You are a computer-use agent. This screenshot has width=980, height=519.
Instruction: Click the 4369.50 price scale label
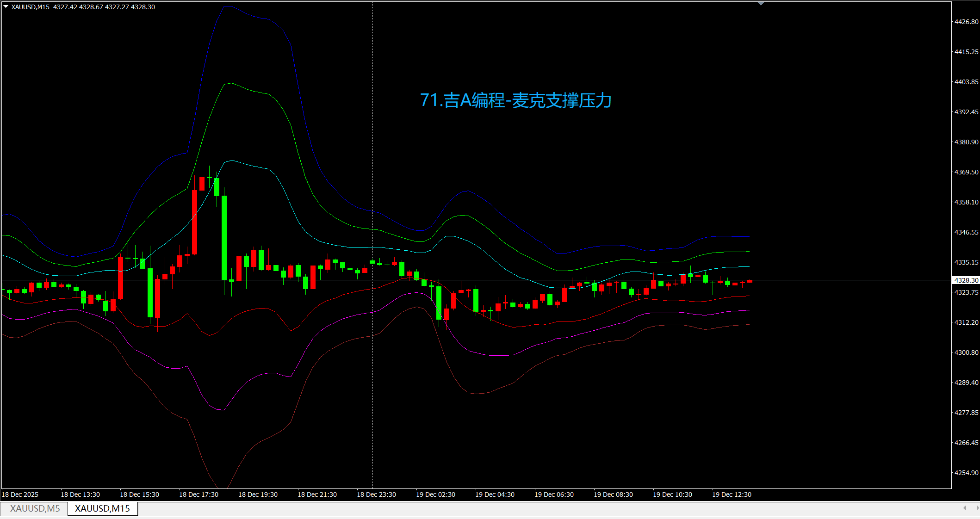coord(966,172)
